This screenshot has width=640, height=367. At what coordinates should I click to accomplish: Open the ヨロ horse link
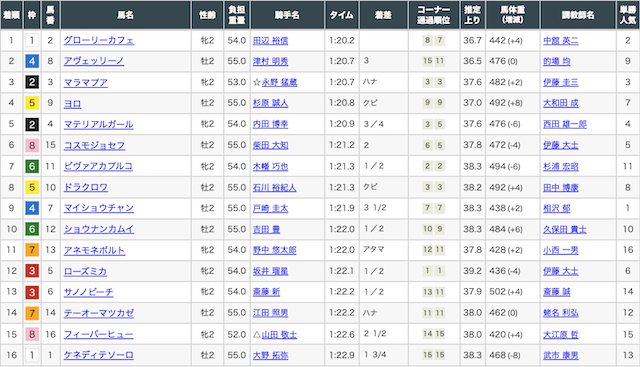pyautogui.click(x=73, y=103)
